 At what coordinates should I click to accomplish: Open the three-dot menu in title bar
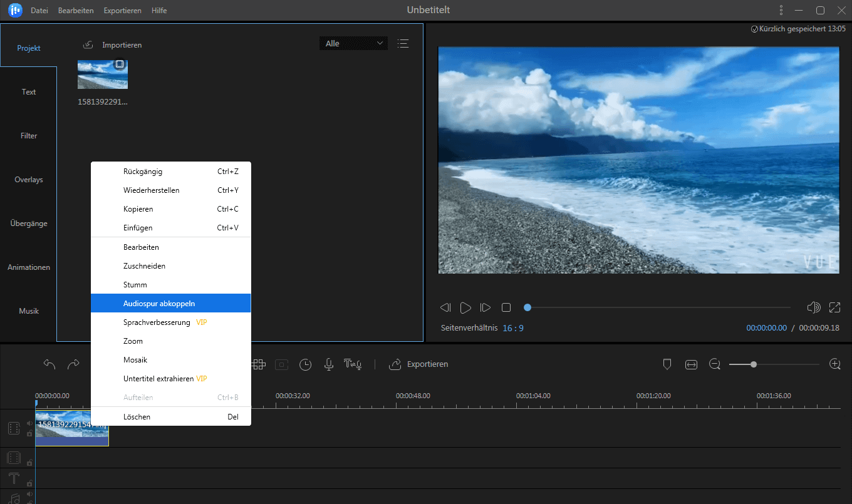coord(781,10)
